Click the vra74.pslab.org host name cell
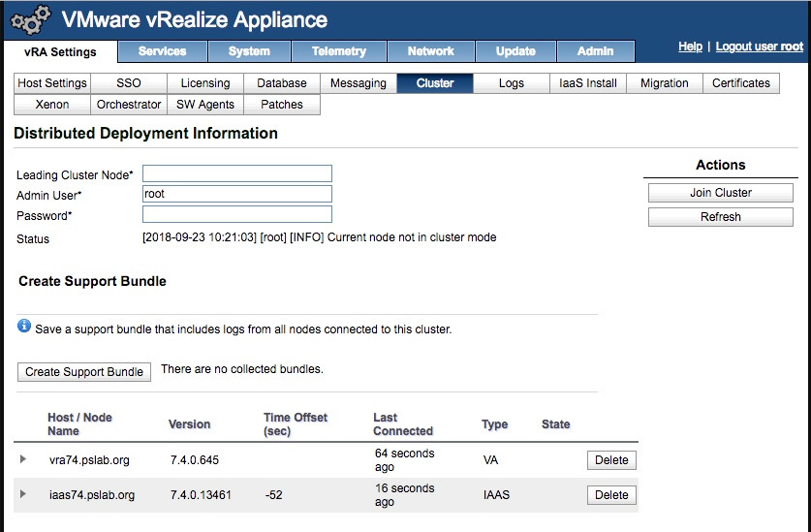Viewport: 811px width, 532px height. click(x=89, y=460)
